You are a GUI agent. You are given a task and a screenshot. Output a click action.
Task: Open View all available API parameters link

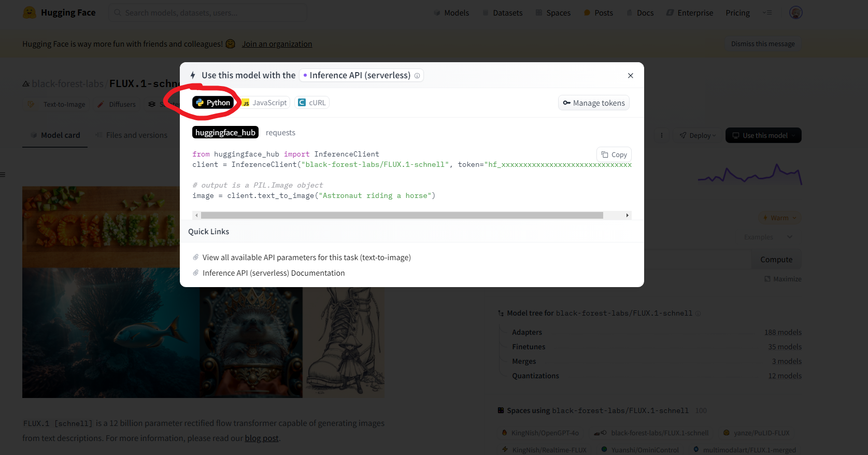(306, 258)
